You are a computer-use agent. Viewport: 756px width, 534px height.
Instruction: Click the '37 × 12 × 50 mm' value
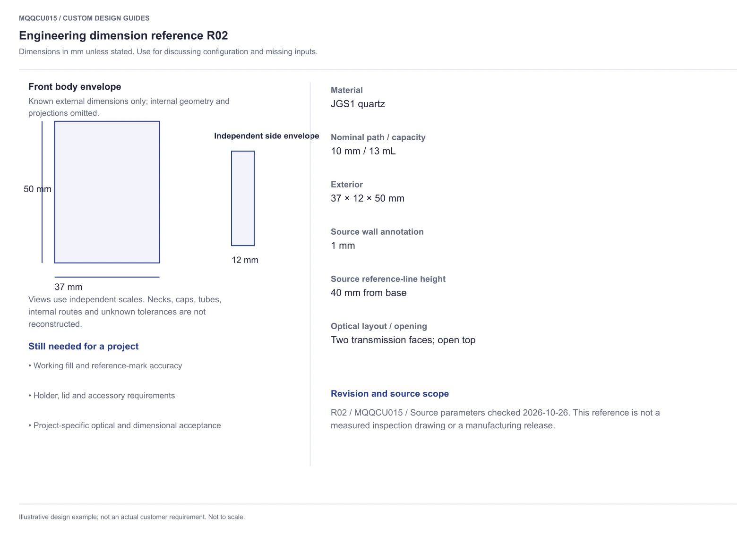(368, 198)
